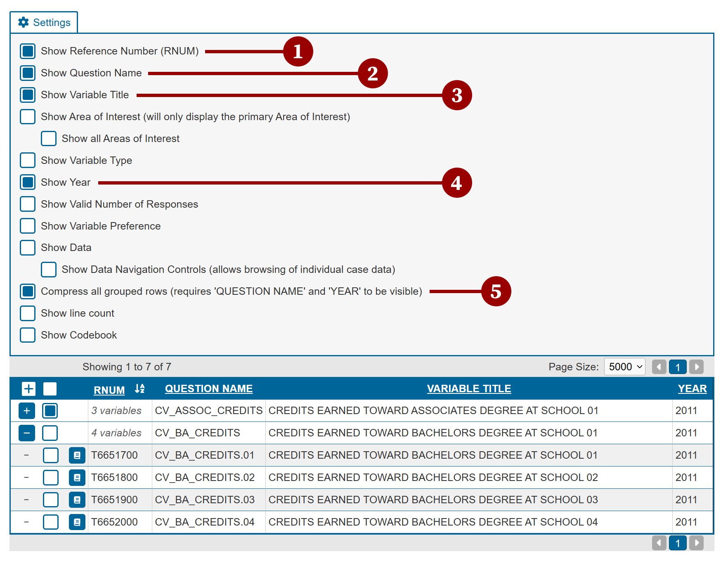Select page 1 in bottom pager
This screenshot has width=728, height=566.
click(678, 543)
